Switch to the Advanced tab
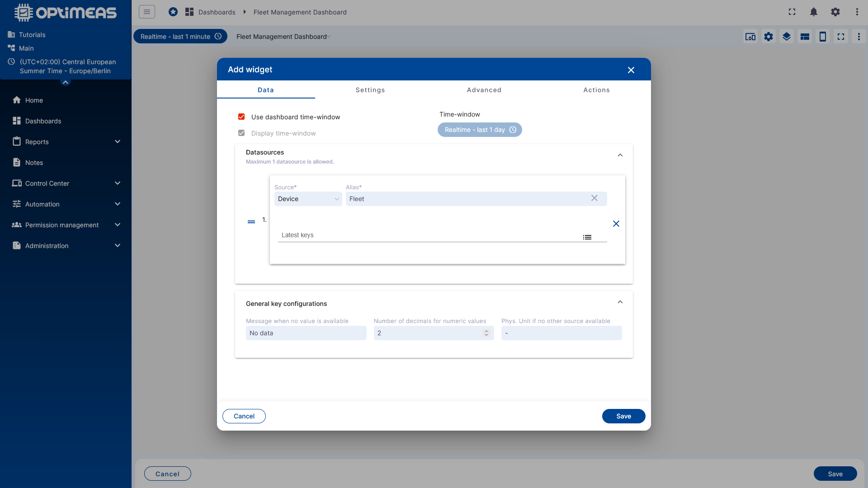This screenshot has height=488, width=868. (x=484, y=90)
